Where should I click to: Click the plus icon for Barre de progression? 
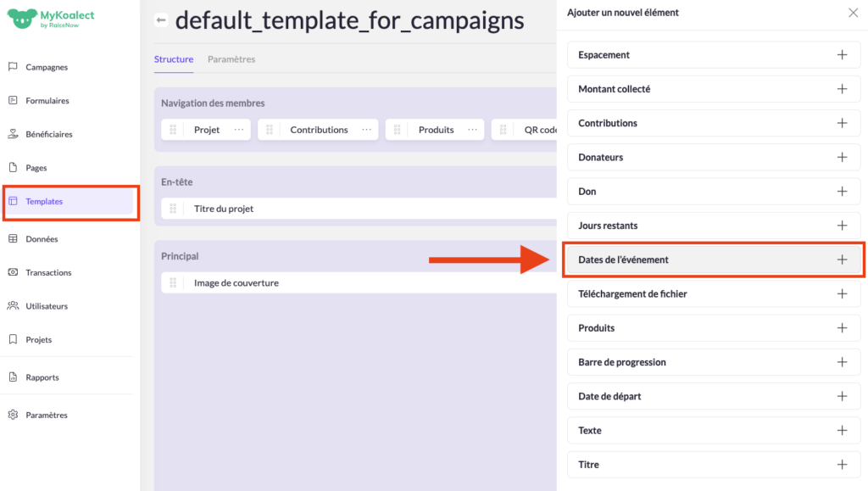(842, 362)
